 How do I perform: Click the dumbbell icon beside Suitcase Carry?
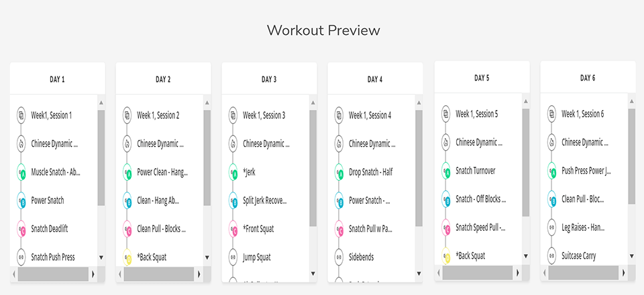(x=552, y=255)
